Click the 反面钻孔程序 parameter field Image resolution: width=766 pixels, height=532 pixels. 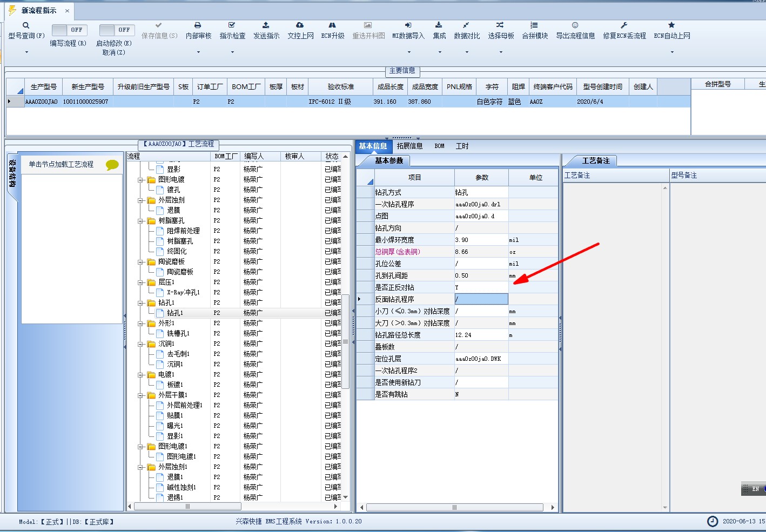click(481, 299)
